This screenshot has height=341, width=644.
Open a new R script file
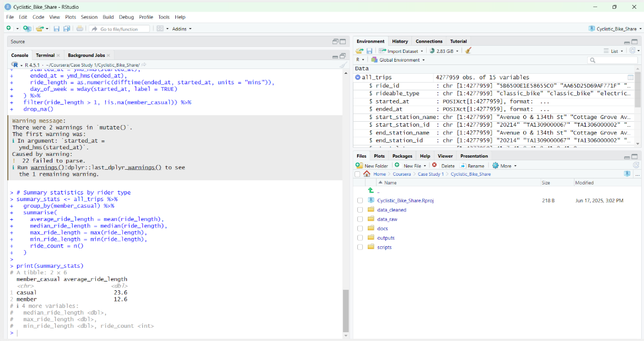8,28
